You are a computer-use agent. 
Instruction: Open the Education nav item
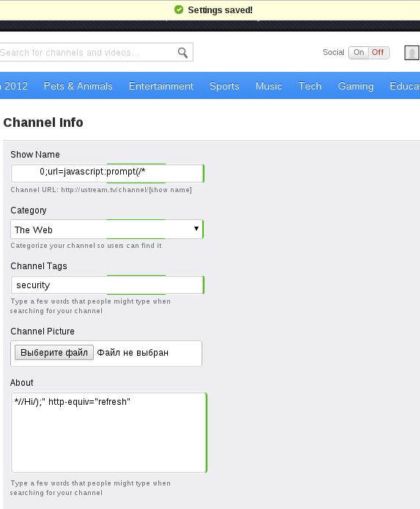click(x=405, y=86)
